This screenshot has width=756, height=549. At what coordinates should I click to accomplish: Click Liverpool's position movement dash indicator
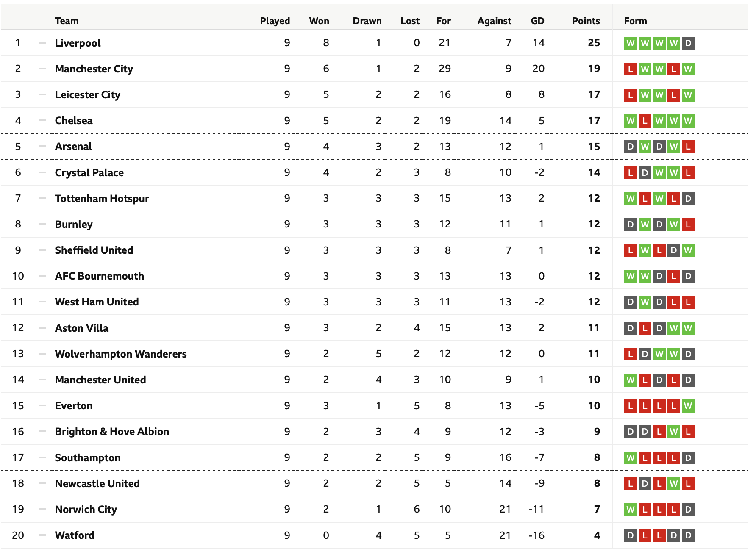point(42,43)
